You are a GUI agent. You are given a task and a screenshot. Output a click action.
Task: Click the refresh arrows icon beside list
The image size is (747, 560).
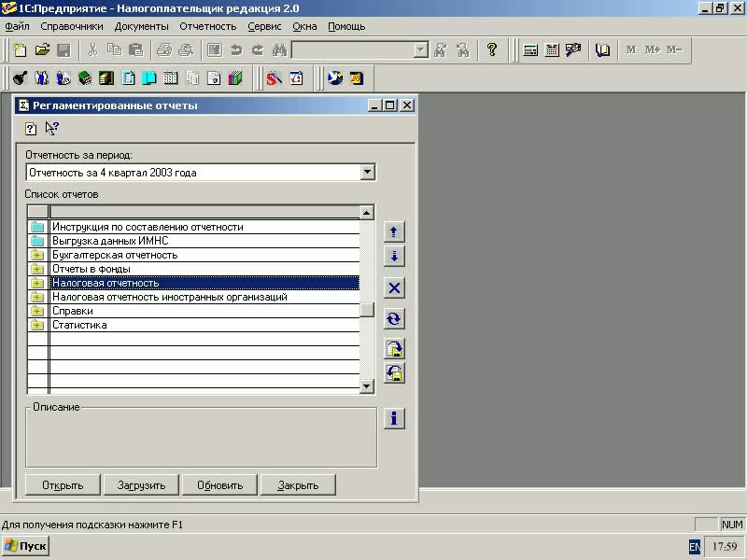(x=394, y=318)
